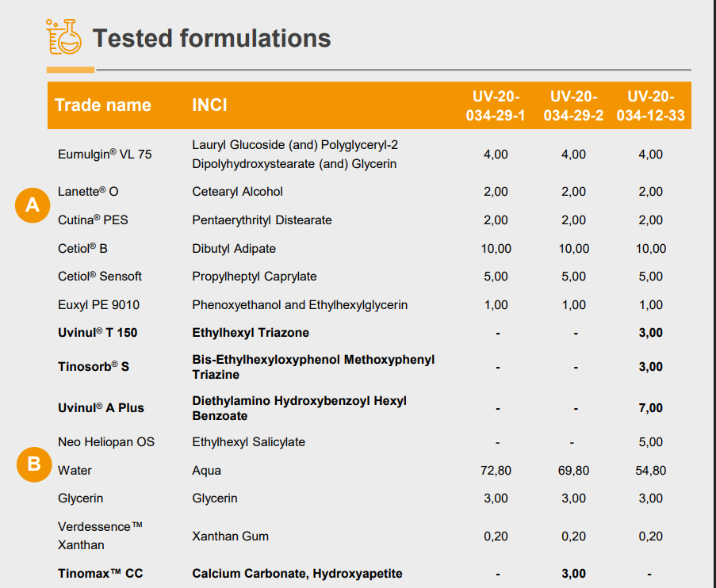Click the 'UV-20-034-12-33' column header
Image resolution: width=716 pixels, height=588 pixels.
coord(651,105)
